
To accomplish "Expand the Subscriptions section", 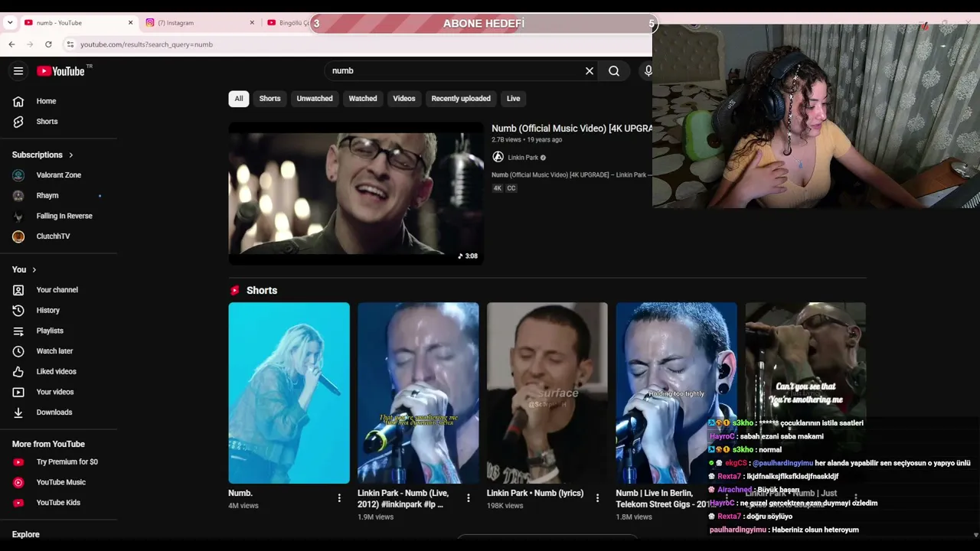I will (43, 155).
